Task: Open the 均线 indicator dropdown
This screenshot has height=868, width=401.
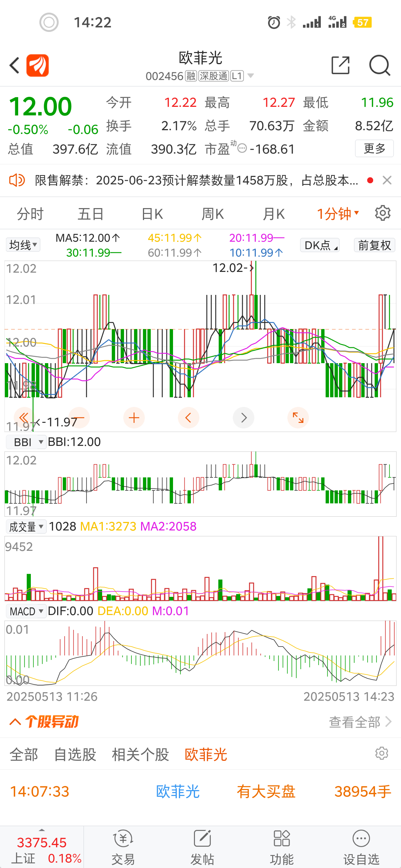Action: pos(23,245)
